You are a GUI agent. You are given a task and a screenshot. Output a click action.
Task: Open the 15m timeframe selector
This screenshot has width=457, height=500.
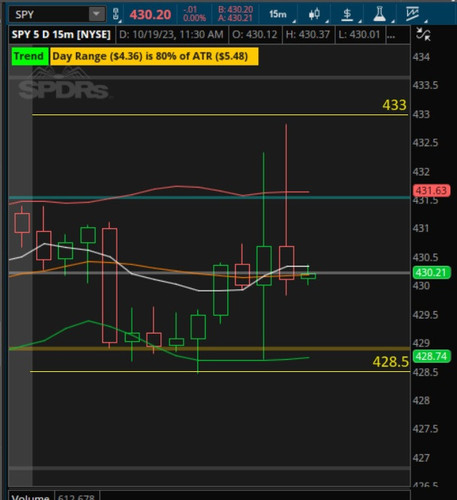click(x=278, y=14)
